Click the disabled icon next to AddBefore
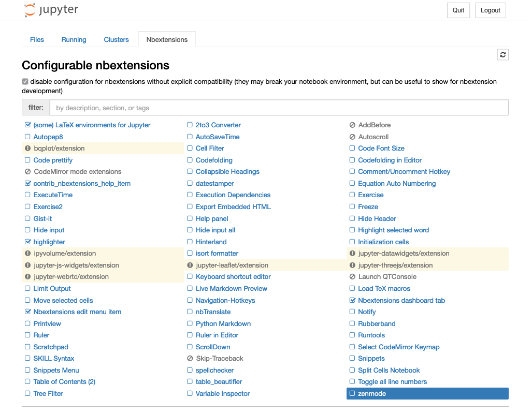This screenshot has height=414, width=532. tap(352, 125)
